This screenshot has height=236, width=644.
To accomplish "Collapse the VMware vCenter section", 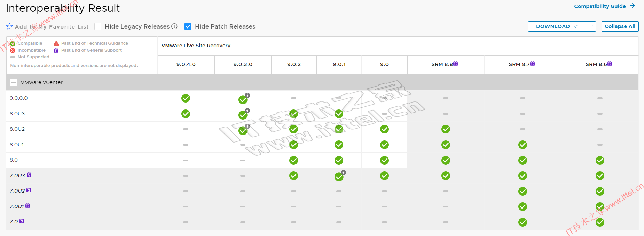I will (x=14, y=82).
